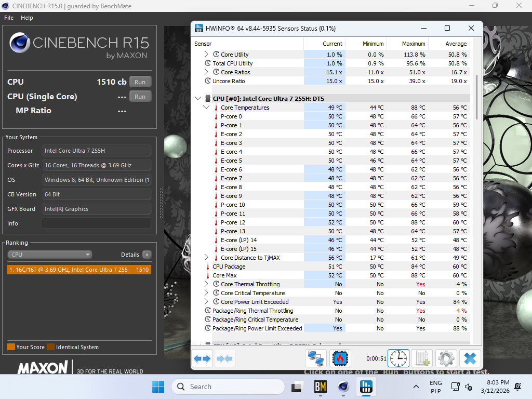Select ranking entry 16C/16T @ 3.69 GHz
The width and height of the screenshot is (532, 399).
pos(79,270)
